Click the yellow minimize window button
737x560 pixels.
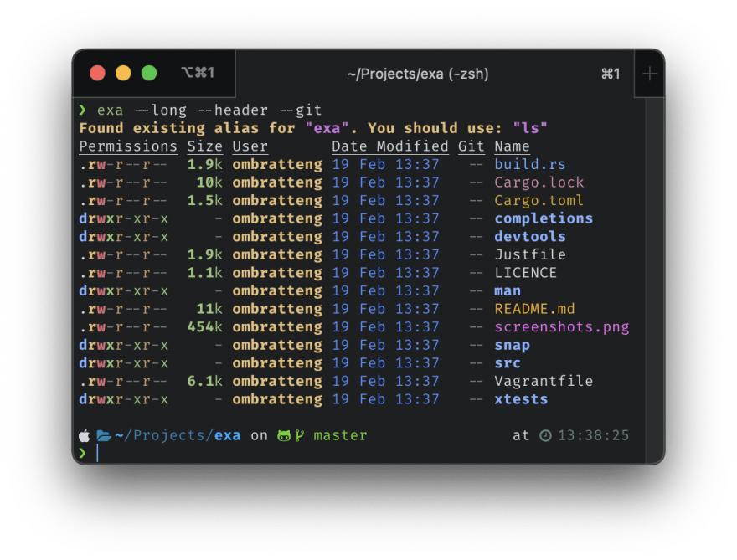[x=123, y=74]
